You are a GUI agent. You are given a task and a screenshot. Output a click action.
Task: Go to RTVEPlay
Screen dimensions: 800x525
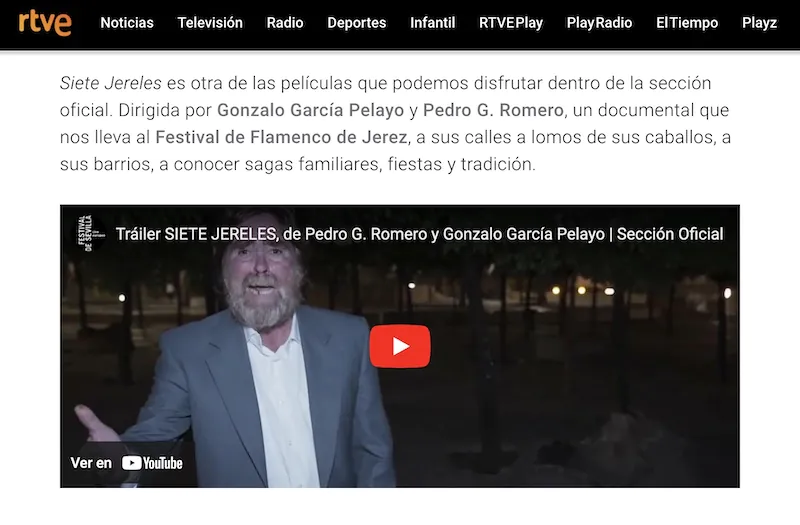[x=511, y=23]
